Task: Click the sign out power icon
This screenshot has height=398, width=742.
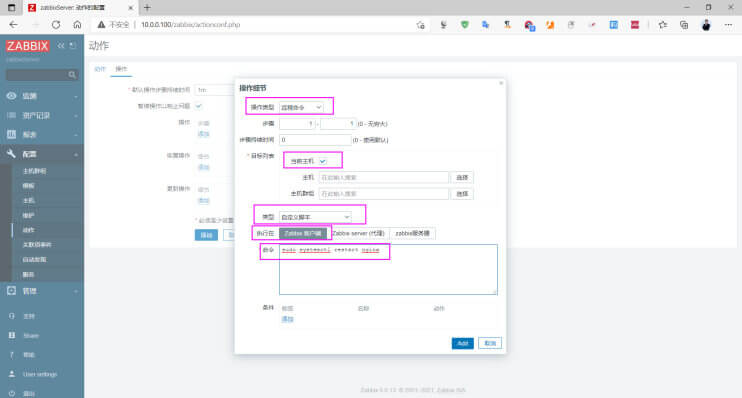Action: (x=12, y=393)
